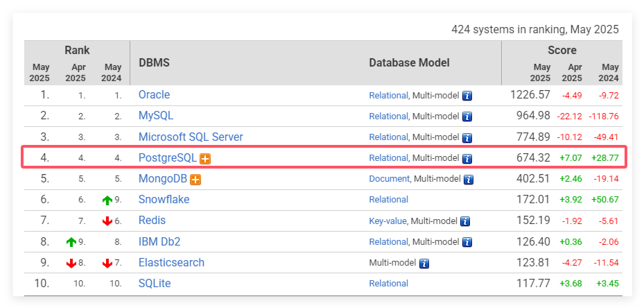The image size is (644, 308).
Task: Click the +50.67 yearly change for Snowflake
Action: point(605,200)
